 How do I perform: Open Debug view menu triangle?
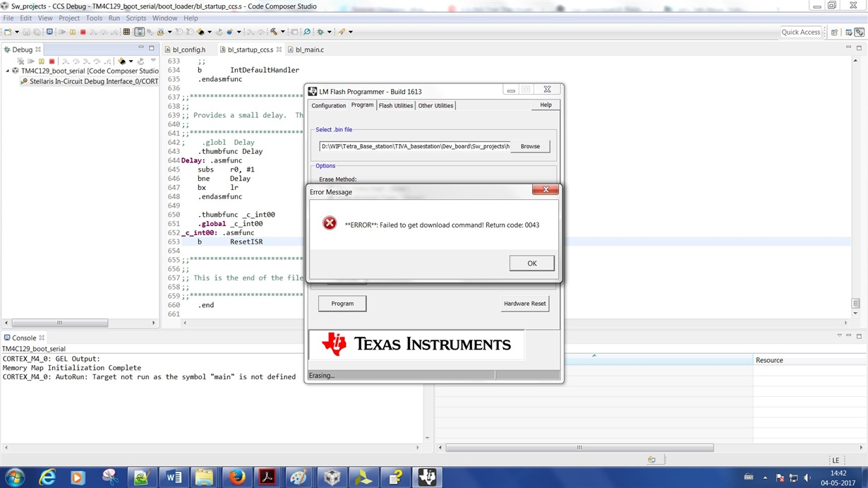(x=153, y=61)
